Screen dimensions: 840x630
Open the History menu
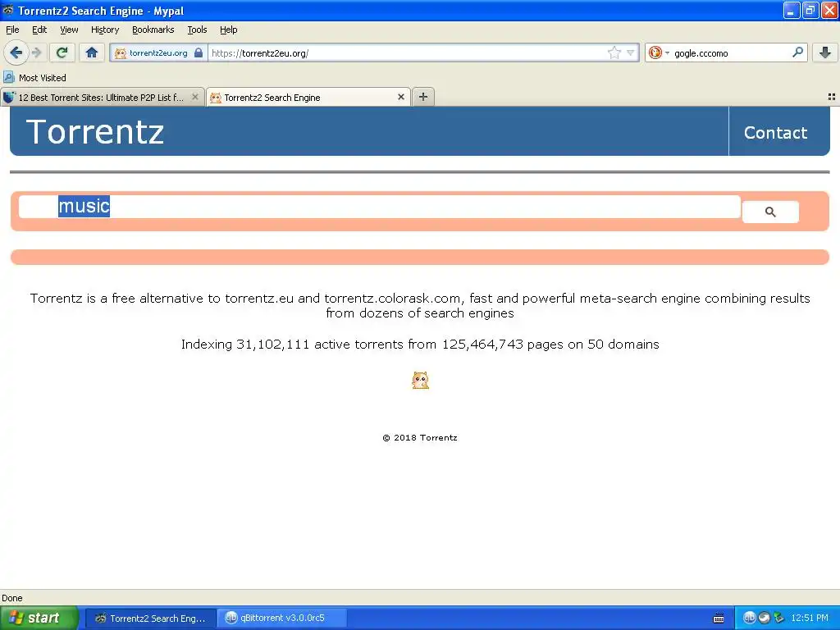105,30
